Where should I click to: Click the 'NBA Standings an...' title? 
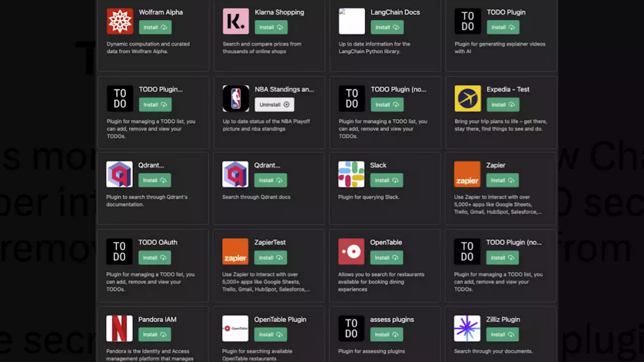pos(284,89)
